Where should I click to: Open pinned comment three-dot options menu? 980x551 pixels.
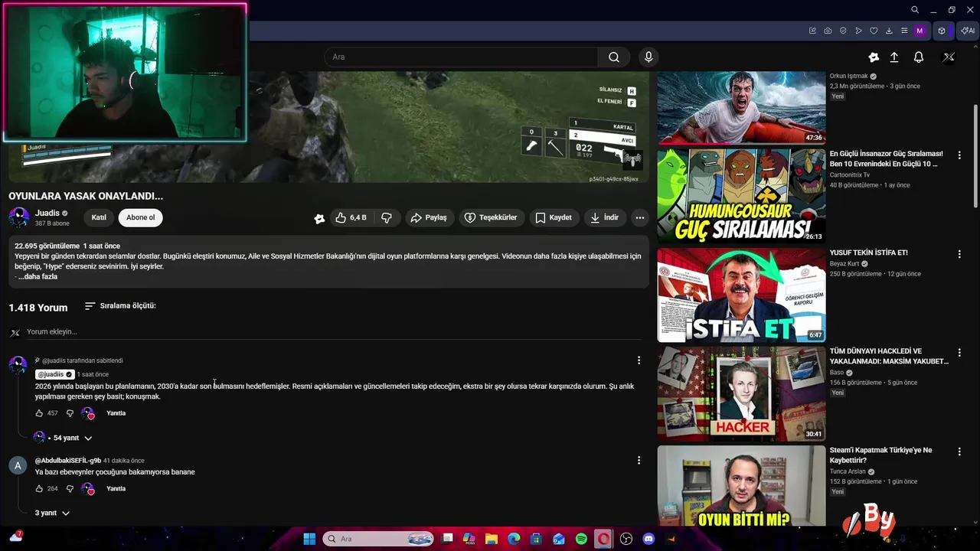(639, 360)
